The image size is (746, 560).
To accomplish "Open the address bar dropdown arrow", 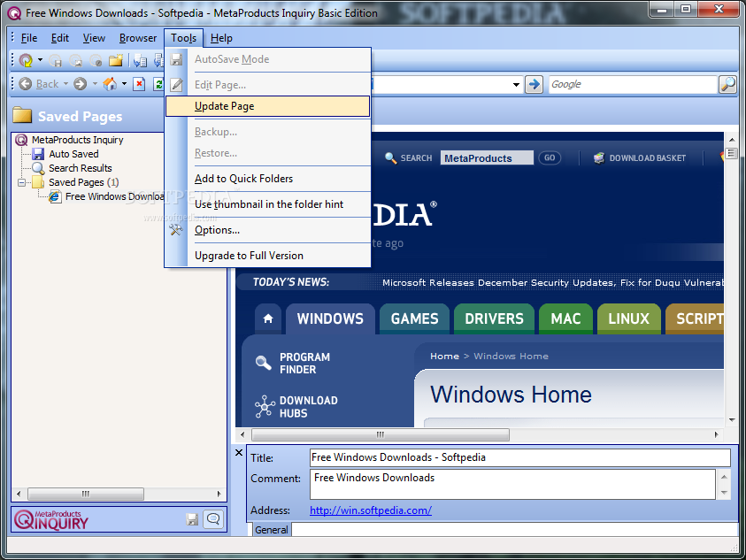I will coord(516,85).
